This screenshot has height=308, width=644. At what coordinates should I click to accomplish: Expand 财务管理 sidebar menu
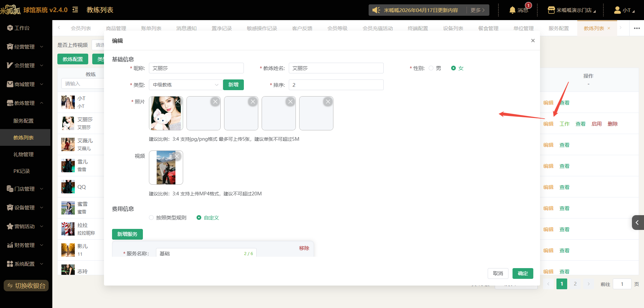[x=25, y=245]
